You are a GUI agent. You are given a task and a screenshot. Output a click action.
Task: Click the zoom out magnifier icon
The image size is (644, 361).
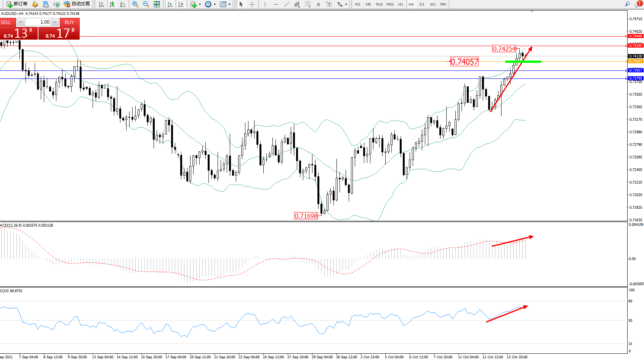(146, 4)
